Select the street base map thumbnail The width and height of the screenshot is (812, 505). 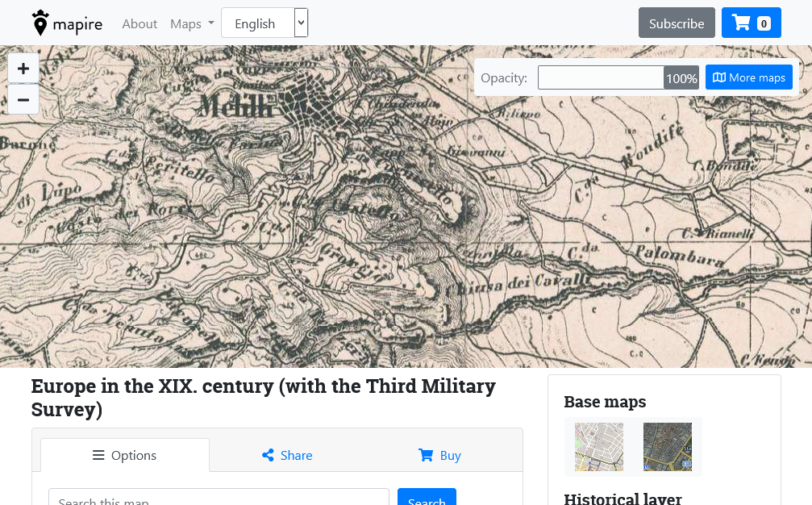(x=598, y=447)
